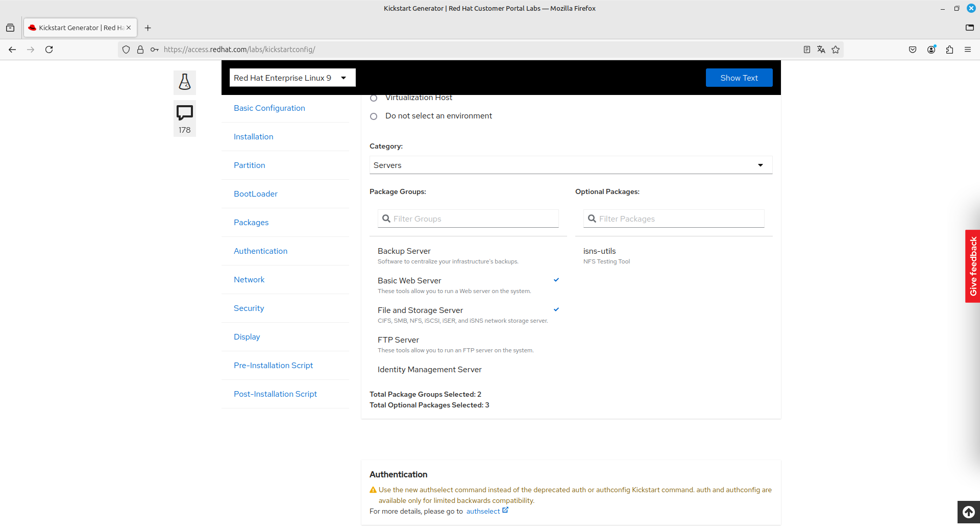Select Do not select an environment
Viewport: 980px width, 531px height.
click(x=374, y=116)
